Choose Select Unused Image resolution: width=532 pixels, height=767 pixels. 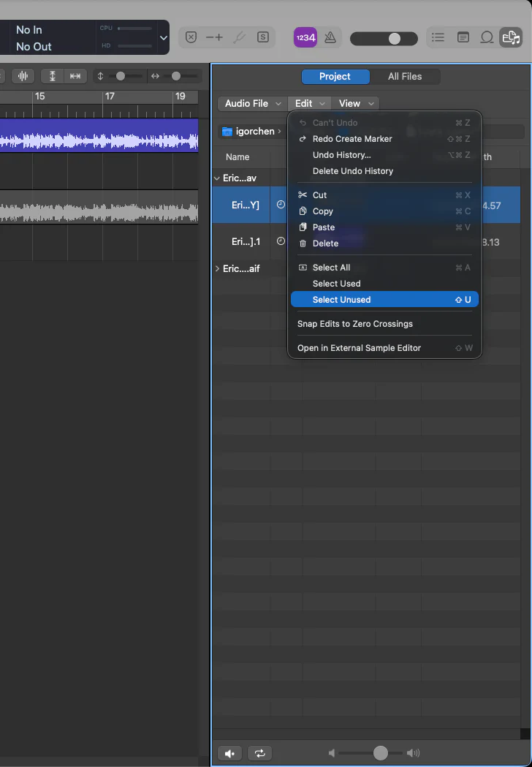(384, 299)
